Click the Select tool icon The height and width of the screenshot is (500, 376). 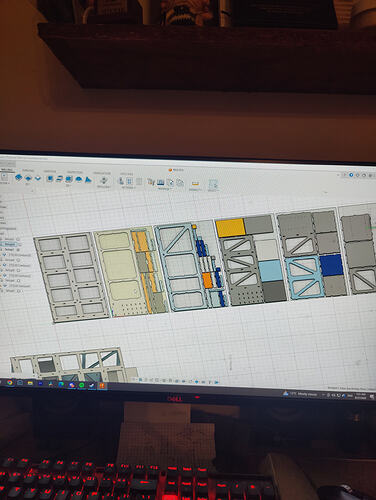pos(213,184)
